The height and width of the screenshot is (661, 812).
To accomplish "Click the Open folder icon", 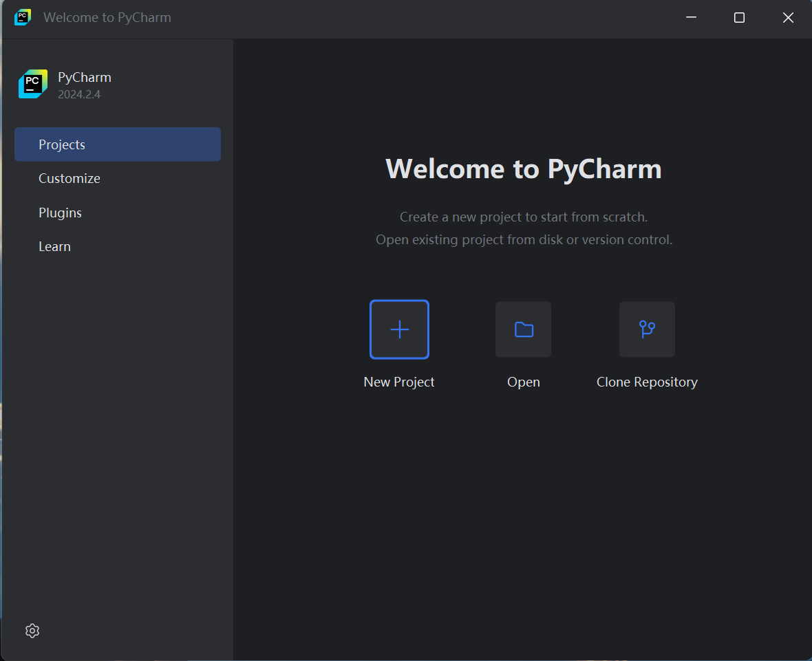I will 524,329.
